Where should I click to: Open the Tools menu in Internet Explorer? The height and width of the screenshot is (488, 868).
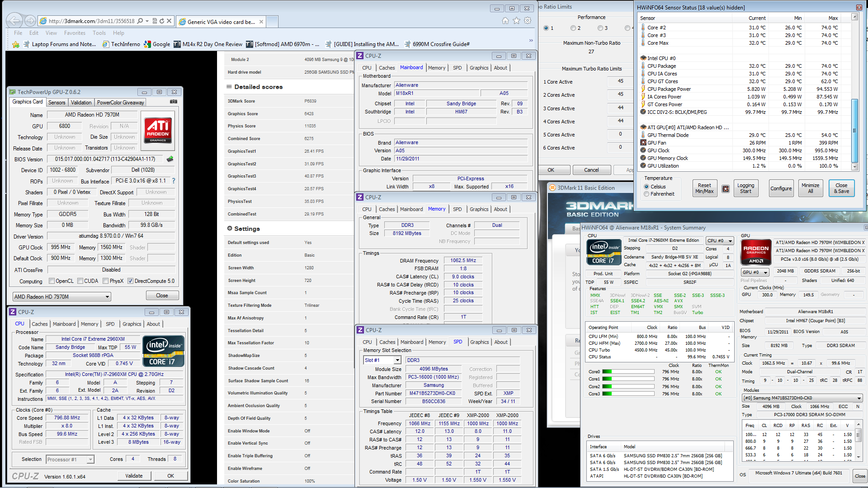pos(99,33)
